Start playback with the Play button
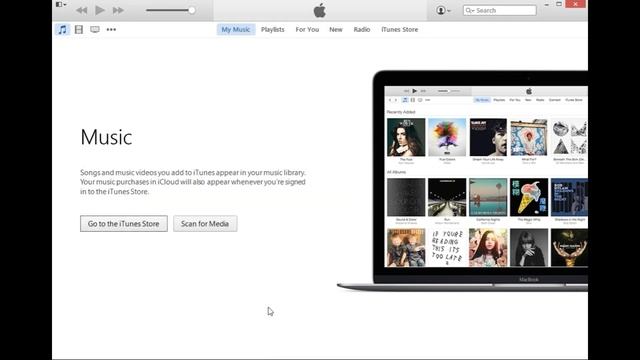Viewport: 640px width, 360px height. (100, 10)
